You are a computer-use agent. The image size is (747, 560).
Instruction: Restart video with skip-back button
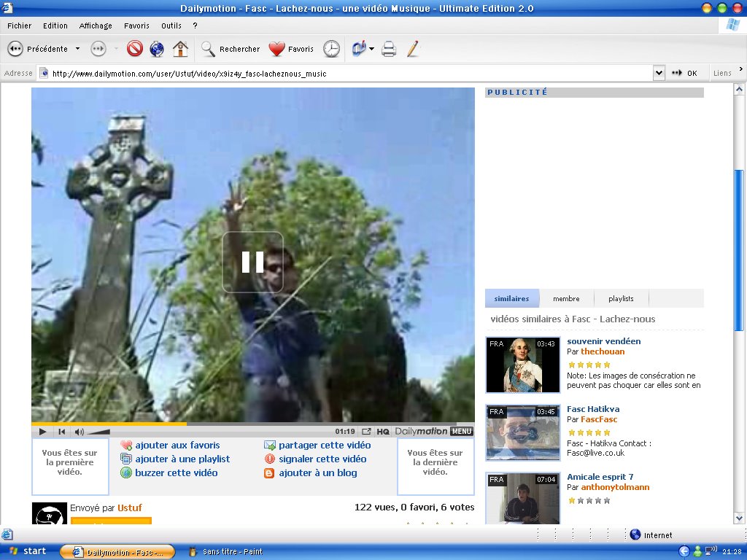[x=61, y=432]
